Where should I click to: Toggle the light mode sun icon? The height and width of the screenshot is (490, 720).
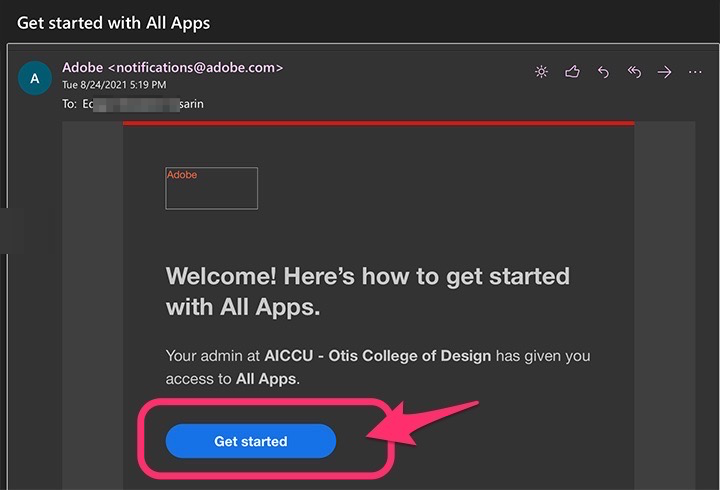pyautogui.click(x=541, y=72)
